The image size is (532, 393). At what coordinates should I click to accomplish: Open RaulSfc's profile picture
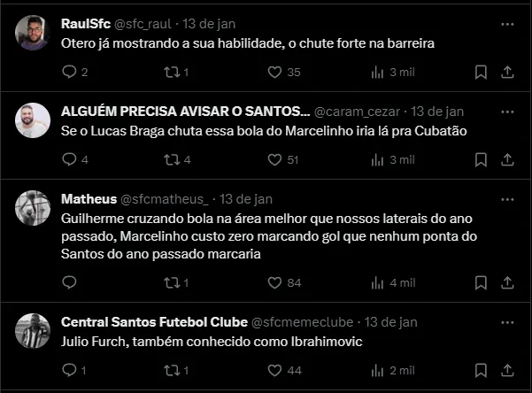(34, 33)
